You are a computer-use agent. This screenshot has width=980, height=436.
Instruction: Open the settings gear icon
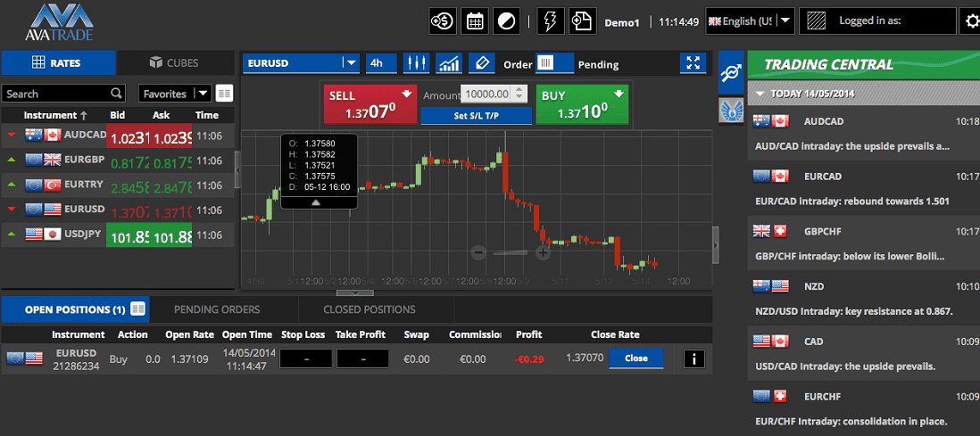pos(970,21)
